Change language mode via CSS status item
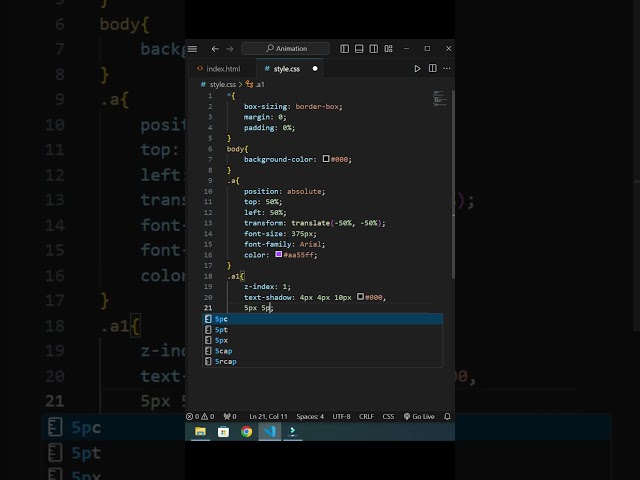The width and height of the screenshot is (640, 480). [388, 416]
